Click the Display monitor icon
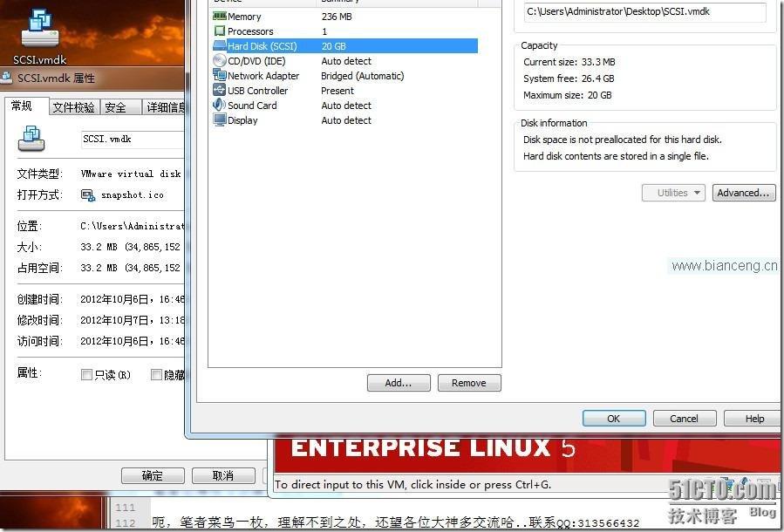The width and height of the screenshot is (784, 532). click(220, 120)
